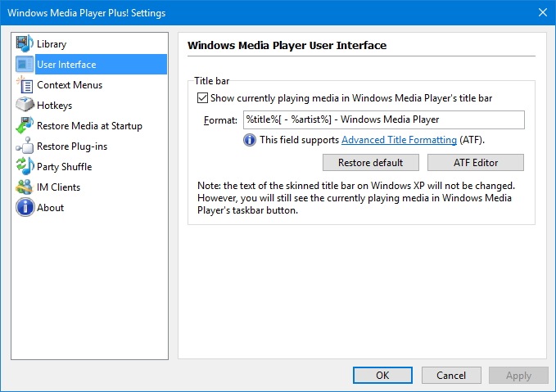Image resolution: width=556 pixels, height=392 pixels.
Task: Click the Library film-and-music icon
Action: tap(25, 43)
